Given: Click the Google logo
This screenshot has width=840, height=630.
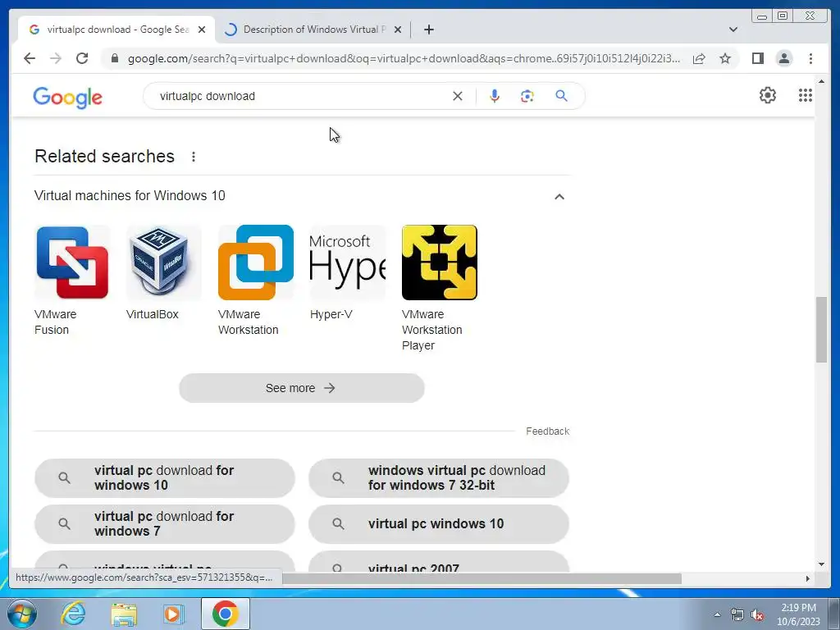Looking at the screenshot, I should (67, 98).
